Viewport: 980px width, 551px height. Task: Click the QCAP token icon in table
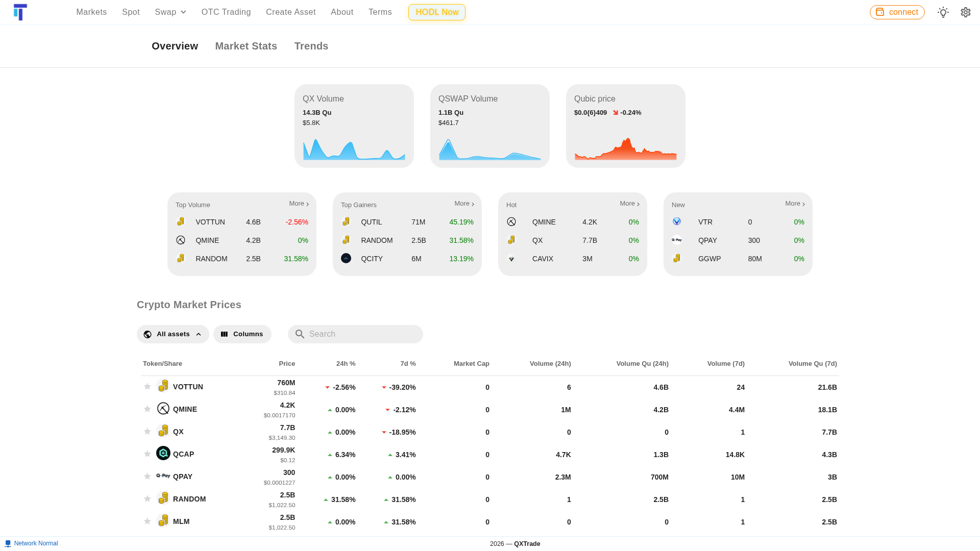(x=163, y=453)
